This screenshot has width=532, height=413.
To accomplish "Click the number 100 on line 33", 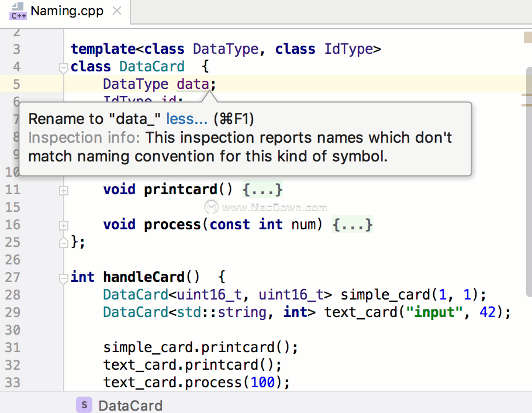I will [x=262, y=383].
